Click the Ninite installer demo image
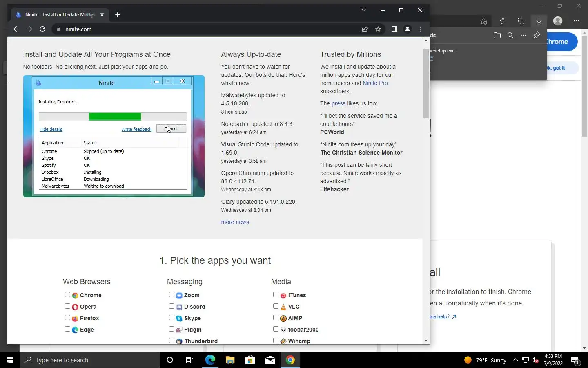The image size is (588, 368). (114, 136)
